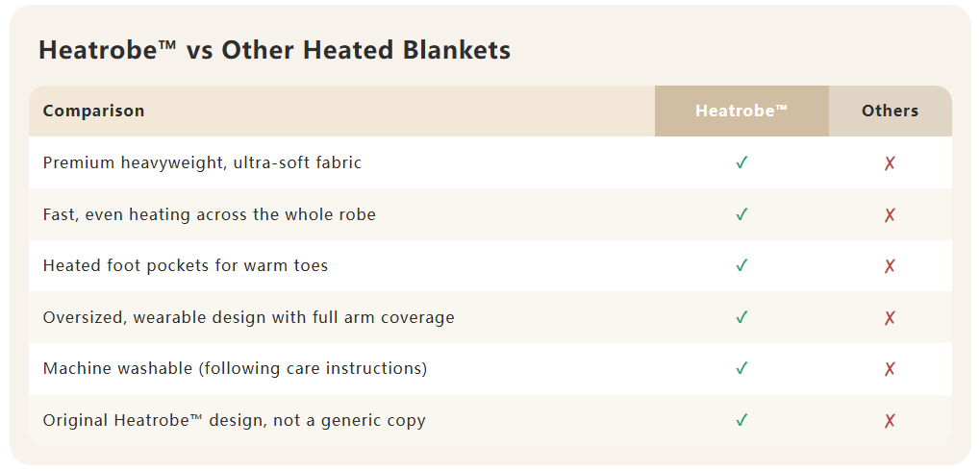Screen dimensions: 980x471
Task: Click the Heatrobe vs Other Heated Blankets heading
Action: pyautogui.click(x=274, y=50)
